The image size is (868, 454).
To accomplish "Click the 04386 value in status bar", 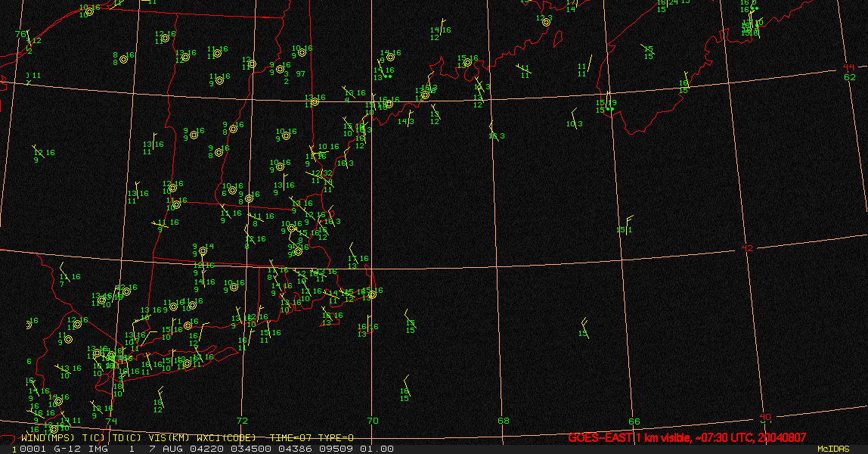I will click(295, 449).
